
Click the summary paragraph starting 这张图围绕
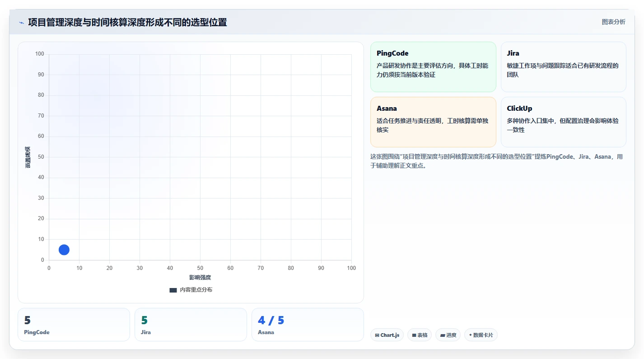496,161
